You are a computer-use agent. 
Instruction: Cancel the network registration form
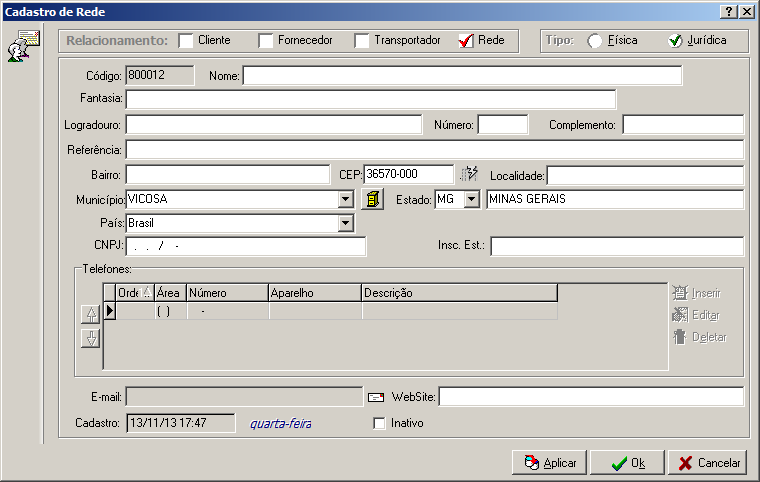point(707,463)
